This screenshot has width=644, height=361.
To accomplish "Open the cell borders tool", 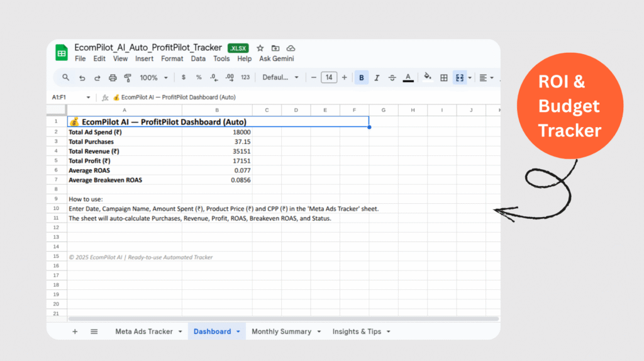I will tap(444, 78).
